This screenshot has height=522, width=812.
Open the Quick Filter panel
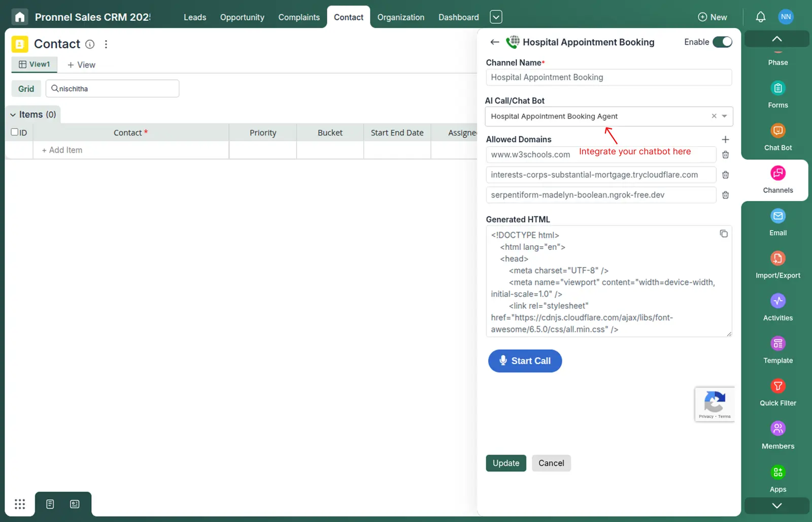(777, 391)
